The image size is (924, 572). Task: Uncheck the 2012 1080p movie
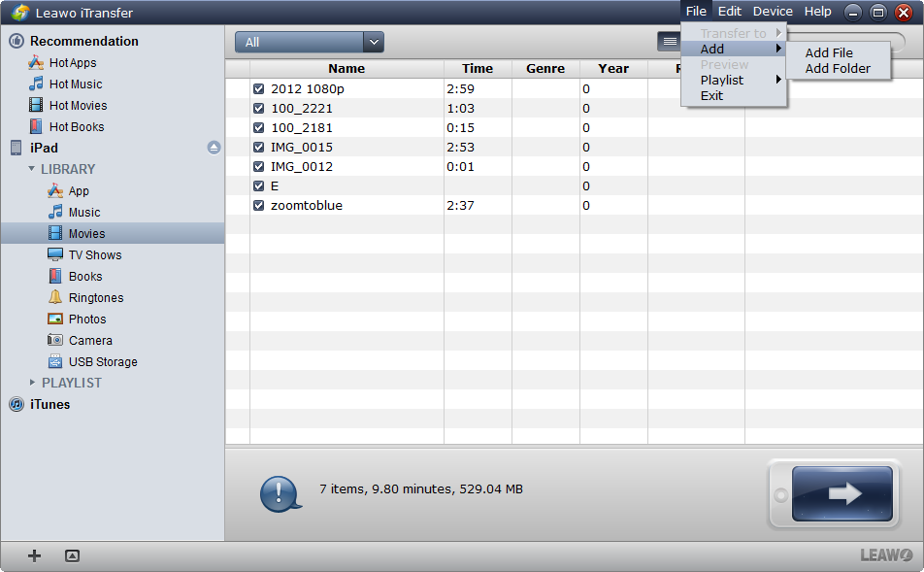click(259, 89)
